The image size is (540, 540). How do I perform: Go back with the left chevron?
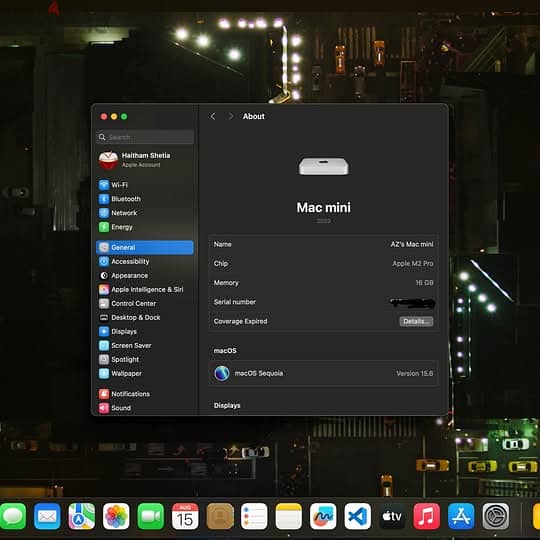213,116
